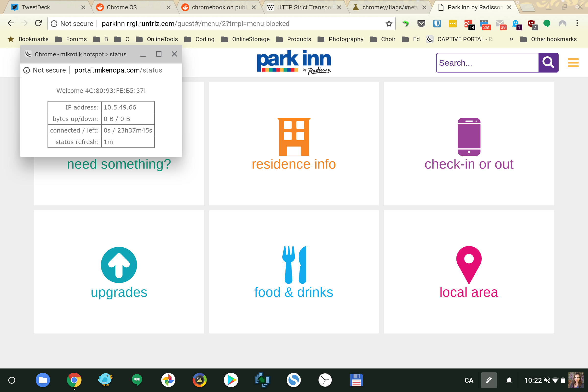Open the check-in or out phone icon

point(469,136)
